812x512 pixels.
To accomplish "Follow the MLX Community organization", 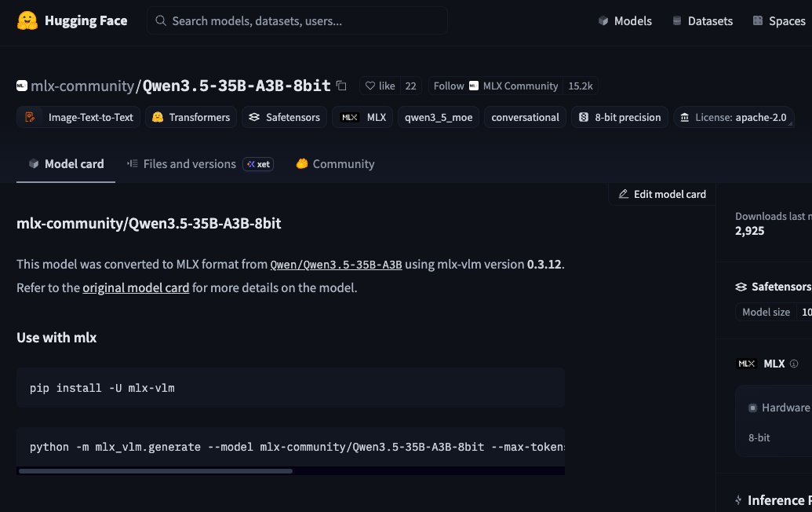I will [449, 86].
